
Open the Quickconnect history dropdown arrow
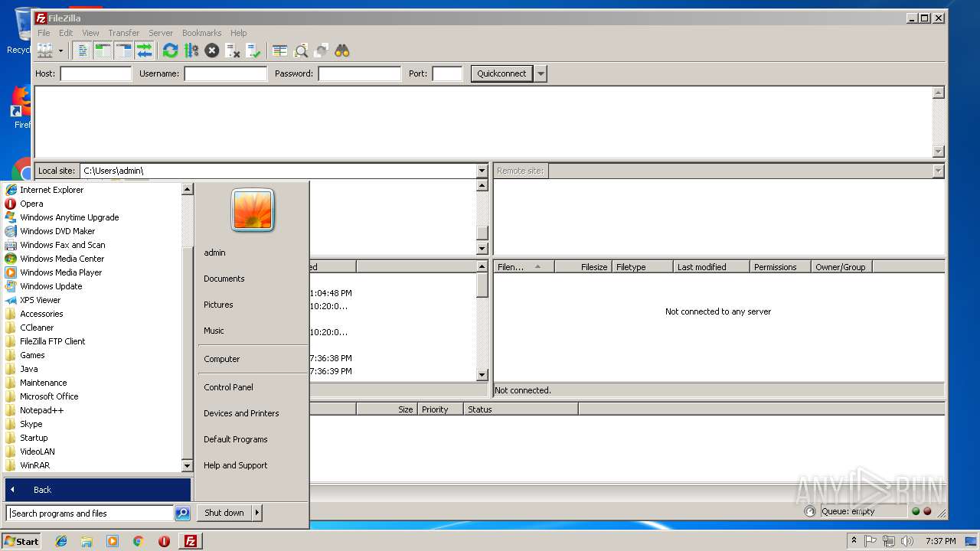tap(541, 73)
